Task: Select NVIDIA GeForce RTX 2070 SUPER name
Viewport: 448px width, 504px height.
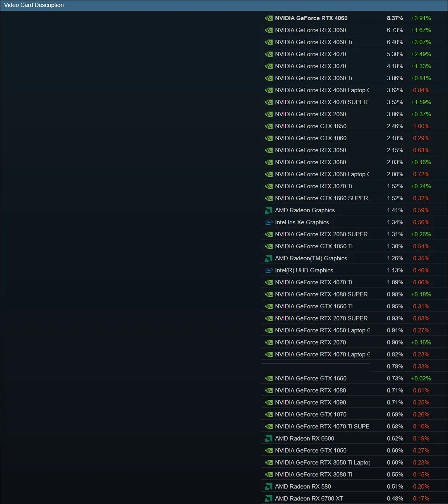Action: pos(321,318)
